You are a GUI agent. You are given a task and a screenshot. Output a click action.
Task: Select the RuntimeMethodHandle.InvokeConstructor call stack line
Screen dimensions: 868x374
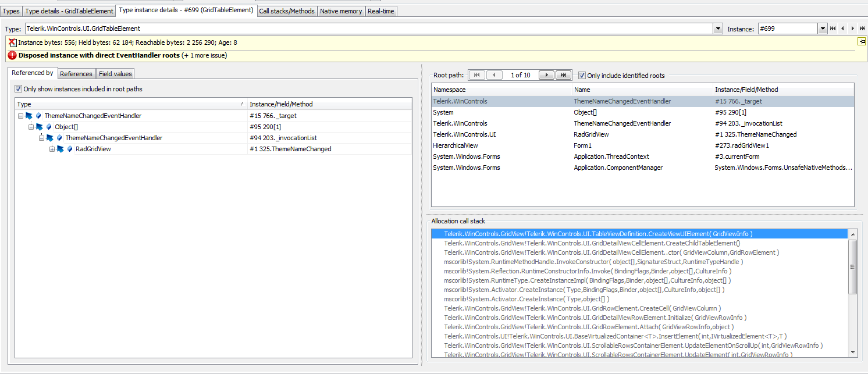click(640, 262)
